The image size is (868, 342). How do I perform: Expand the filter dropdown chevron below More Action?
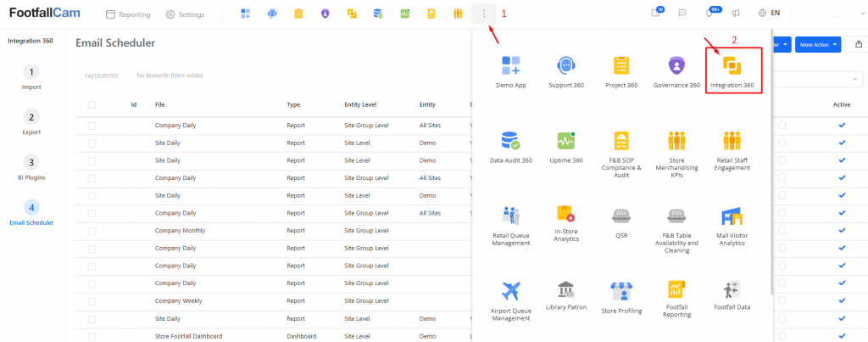point(856,79)
